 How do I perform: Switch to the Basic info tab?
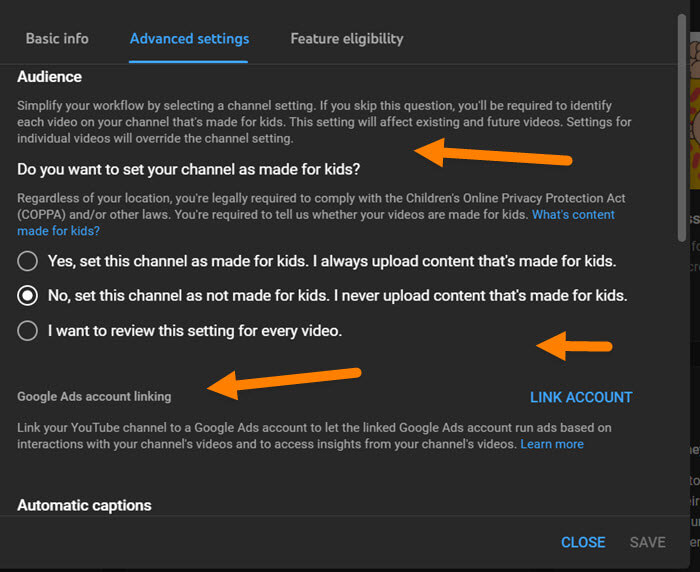pos(57,39)
